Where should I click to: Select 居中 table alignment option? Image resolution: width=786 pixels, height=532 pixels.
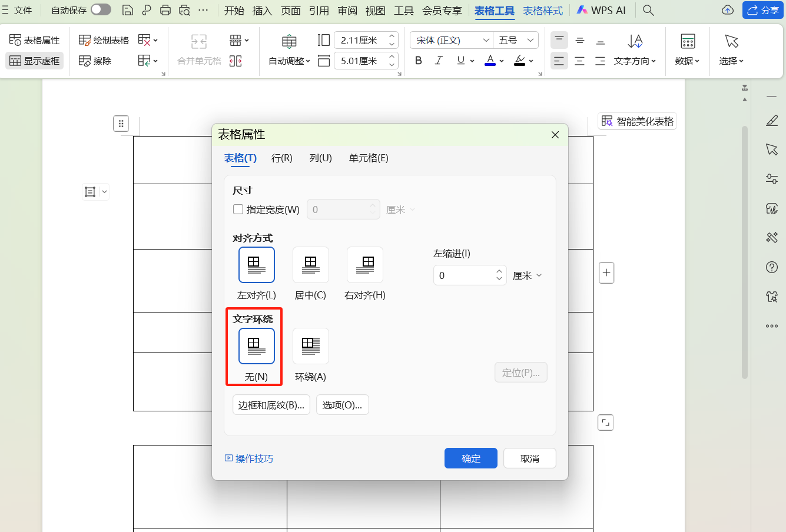click(310, 265)
